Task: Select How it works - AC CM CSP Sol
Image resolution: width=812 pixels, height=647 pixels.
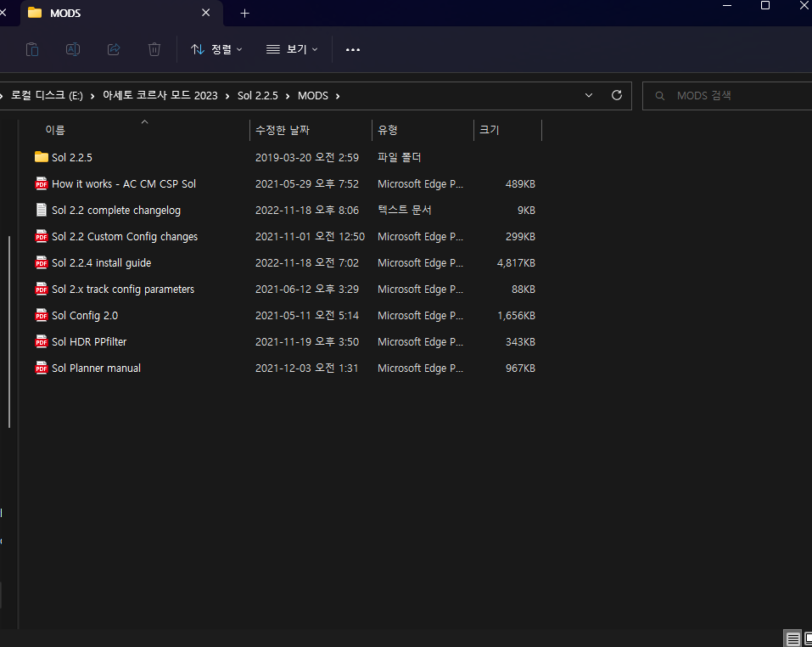Action: [x=124, y=184]
